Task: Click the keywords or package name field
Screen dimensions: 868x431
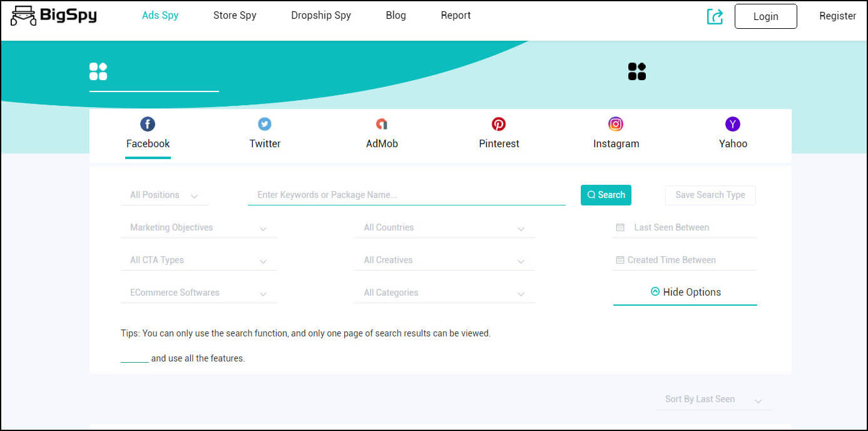Action: (407, 195)
